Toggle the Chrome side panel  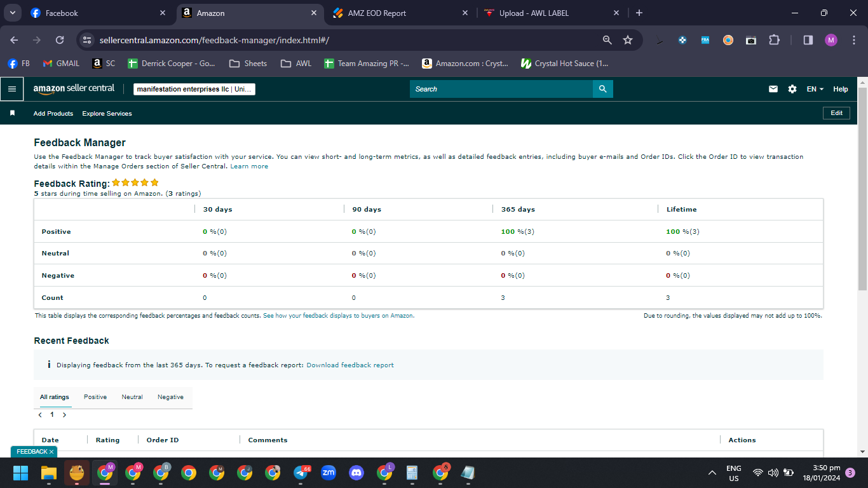click(x=808, y=40)
